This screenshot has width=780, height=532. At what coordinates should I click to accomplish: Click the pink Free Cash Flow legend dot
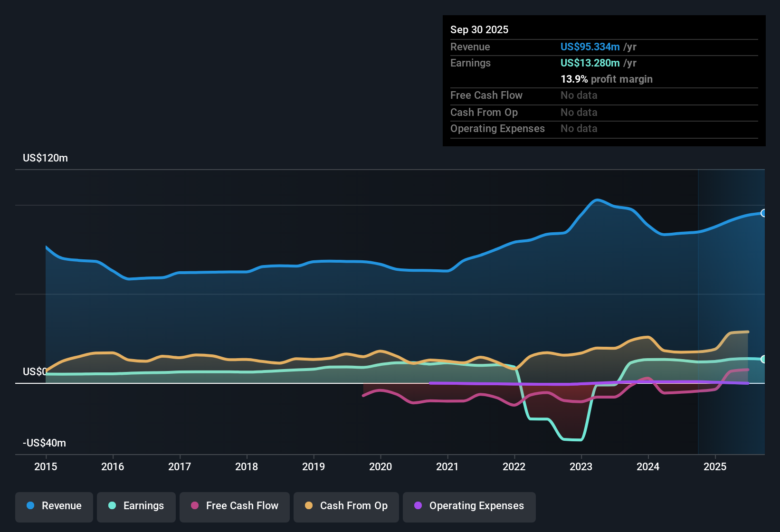pyautogui.click(x=195, y=506)
